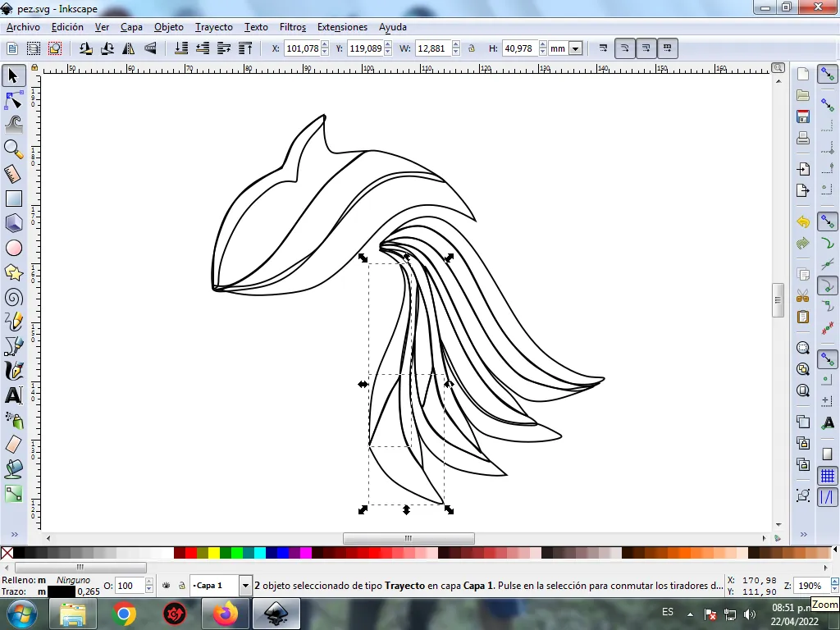Raise selection to top
The height and width of the screenshot is (630, 840).
coord(245,48)
